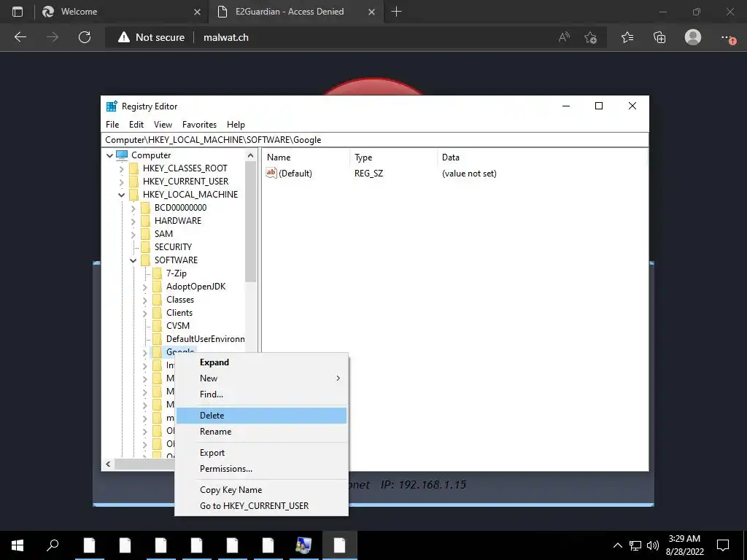Expand the AdoptOpenJDK key chevron
This screenshot has height=560, width=747.
(x=145, y=287)
